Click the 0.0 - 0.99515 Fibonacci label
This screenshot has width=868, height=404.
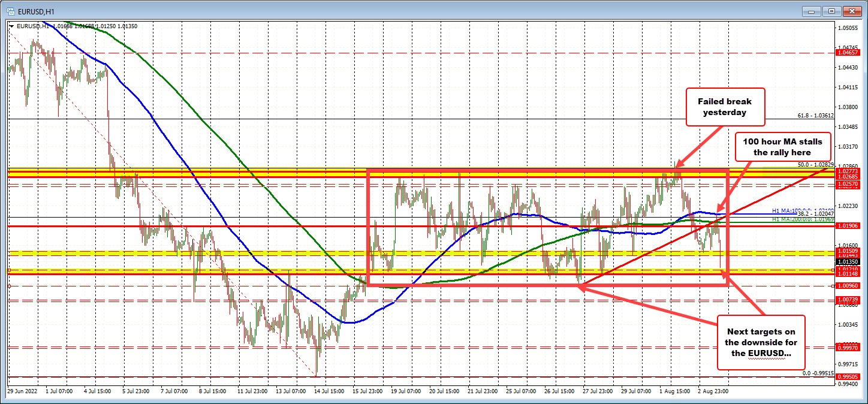[x=818, y=373]
